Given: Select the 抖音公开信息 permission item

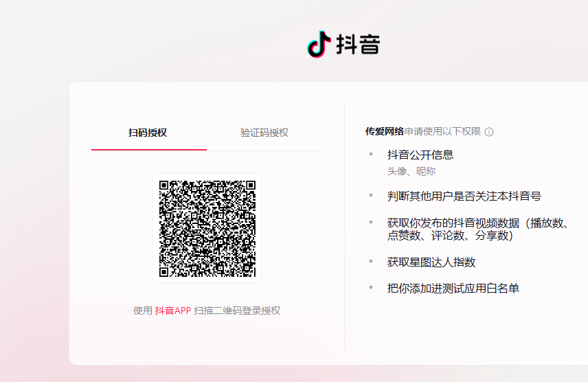Looking at the screenshot, I should (420, 155).
